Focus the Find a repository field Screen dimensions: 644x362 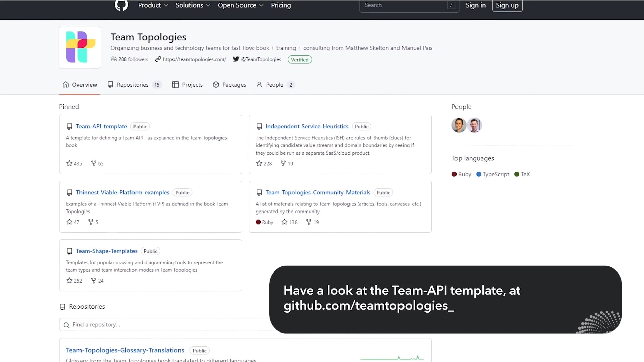(x=164, y=325)
